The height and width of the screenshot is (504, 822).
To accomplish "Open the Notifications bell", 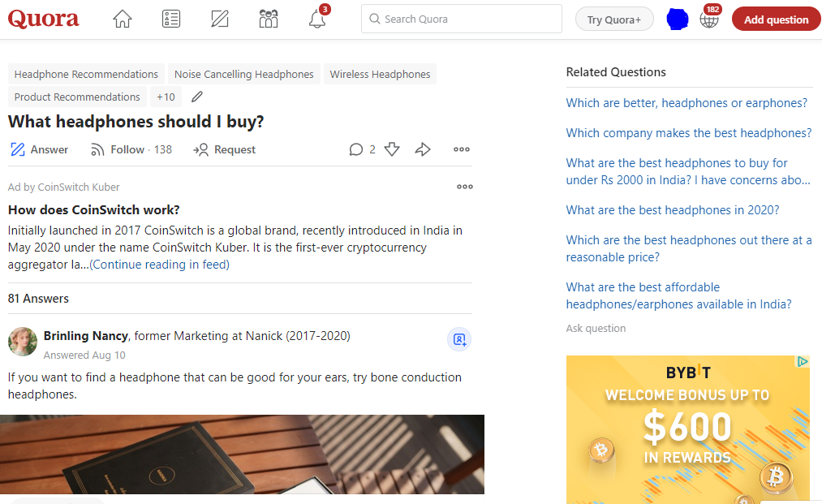I will click(317, 19).
